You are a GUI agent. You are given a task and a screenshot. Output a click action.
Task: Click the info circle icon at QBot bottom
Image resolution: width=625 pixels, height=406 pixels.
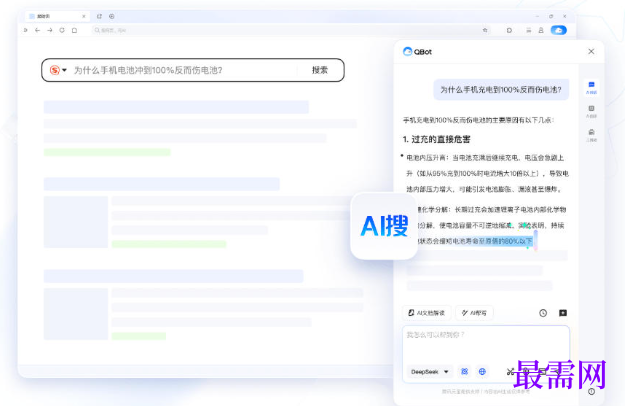(592, 392)
